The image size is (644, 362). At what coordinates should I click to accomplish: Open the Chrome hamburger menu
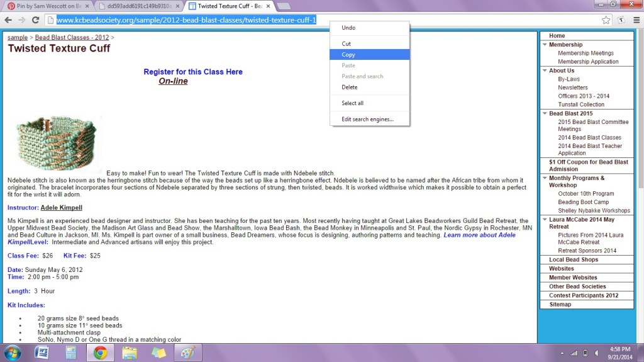636,20
